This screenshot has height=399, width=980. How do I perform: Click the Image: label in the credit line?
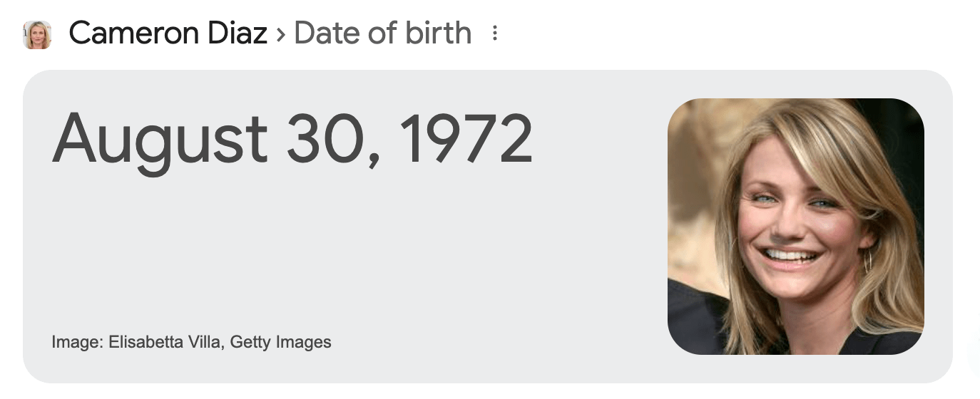click(78, 343)
